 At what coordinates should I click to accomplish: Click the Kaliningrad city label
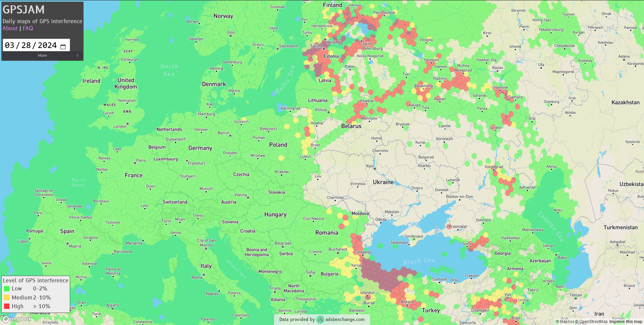point(290,108)
